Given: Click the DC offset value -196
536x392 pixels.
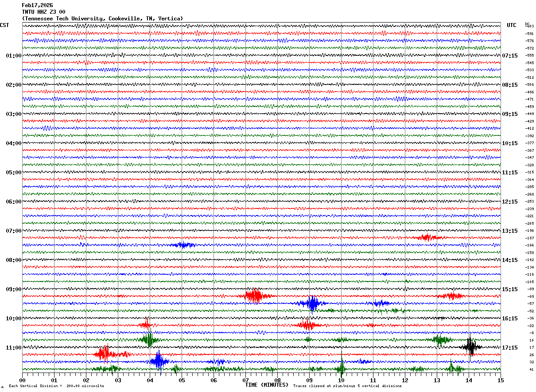Looking at the screenshot, I should pos(529,231).
